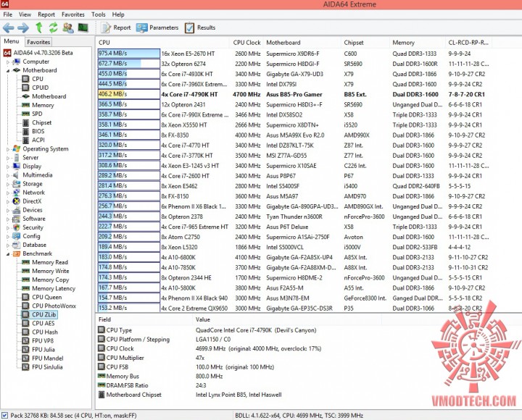
Task: Select the Database icon in tree
Action: coord(16,245)
